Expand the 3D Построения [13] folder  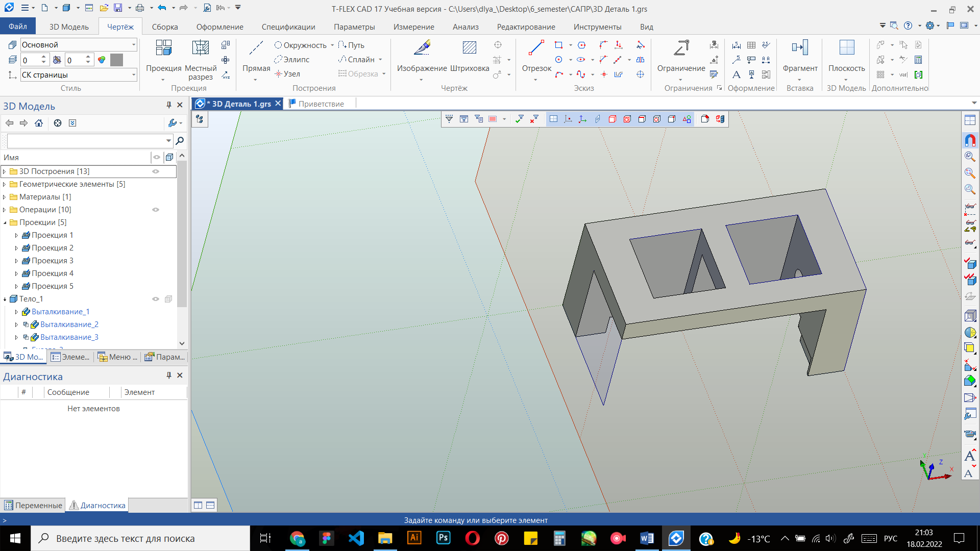pos(5,171)
